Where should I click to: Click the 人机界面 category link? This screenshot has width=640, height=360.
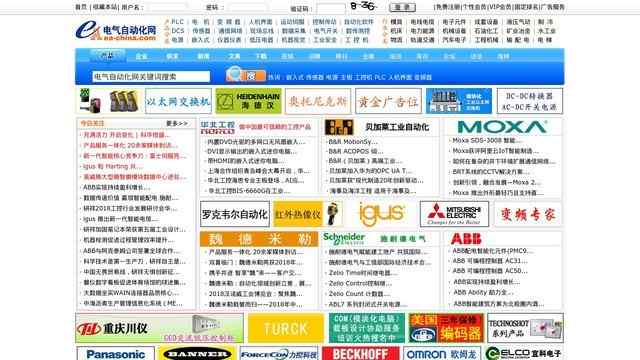[260, 22]
